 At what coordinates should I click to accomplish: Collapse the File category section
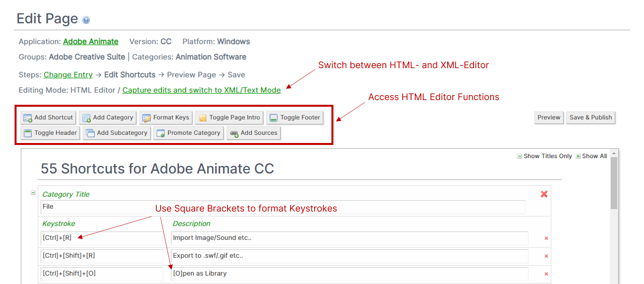click(33, 193)
